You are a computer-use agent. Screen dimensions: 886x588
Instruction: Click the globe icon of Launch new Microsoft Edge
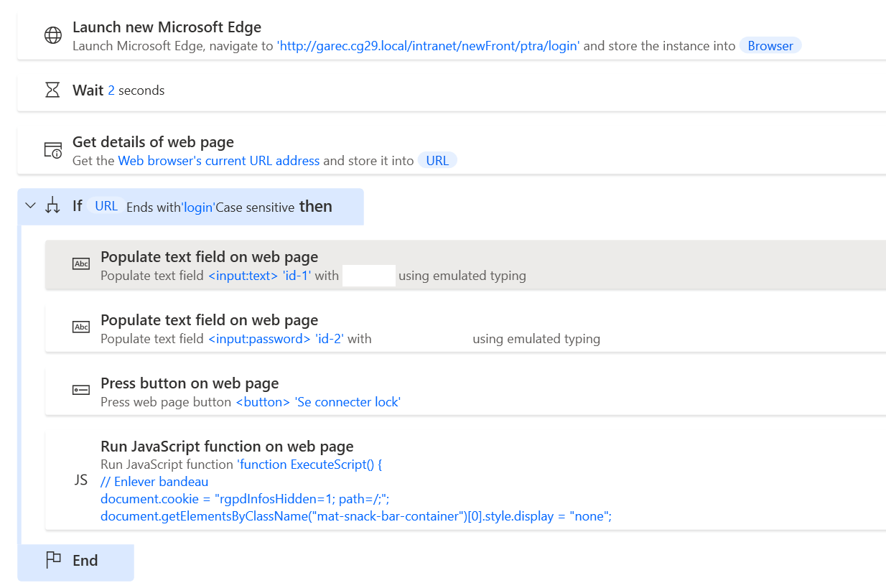click(x=53, y=36)
